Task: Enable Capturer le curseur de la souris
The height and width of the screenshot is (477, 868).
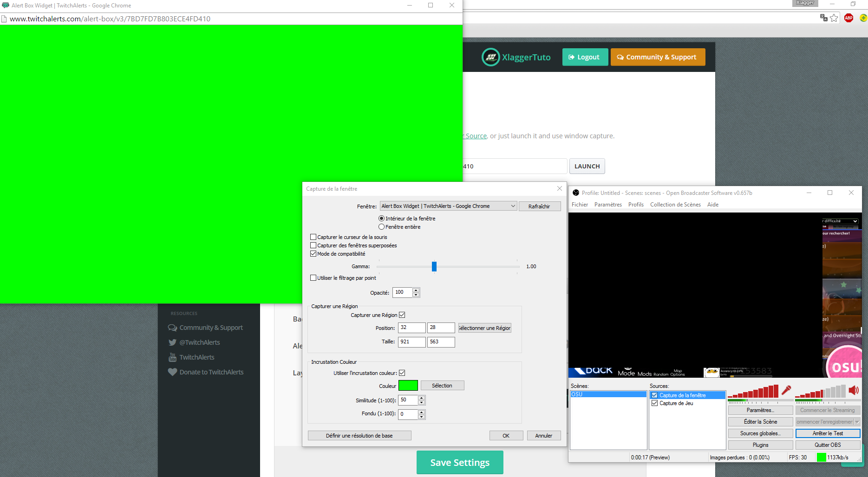Action: coord(313,237)
